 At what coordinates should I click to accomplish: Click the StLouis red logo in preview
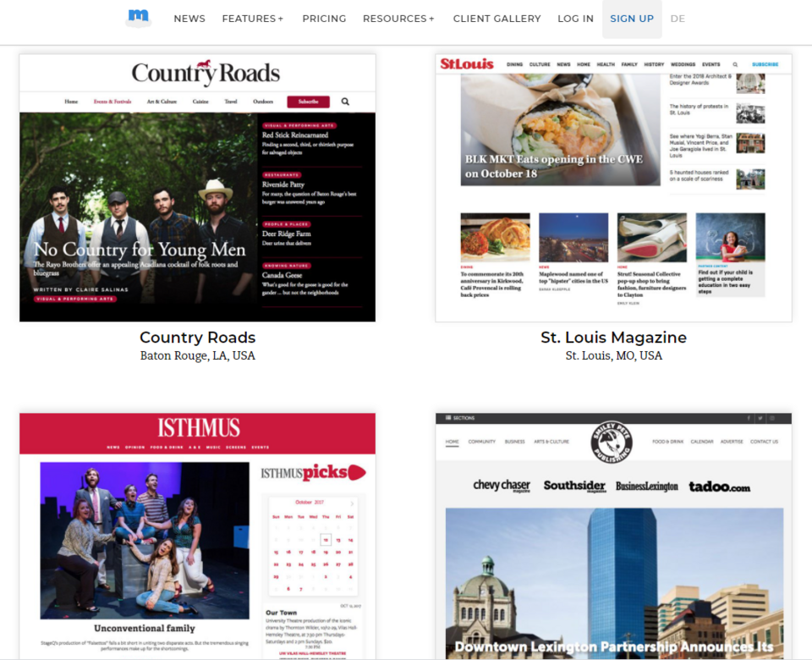(467, 63)
